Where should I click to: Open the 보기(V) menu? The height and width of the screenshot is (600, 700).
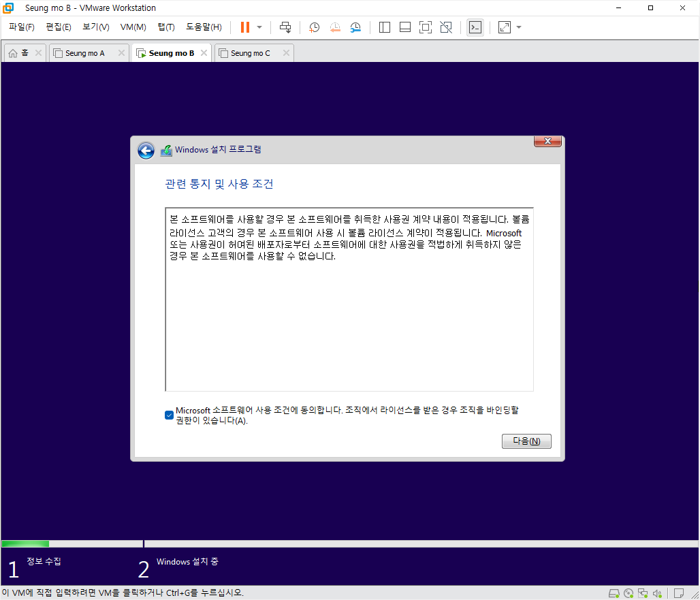[x=96, y=27]
